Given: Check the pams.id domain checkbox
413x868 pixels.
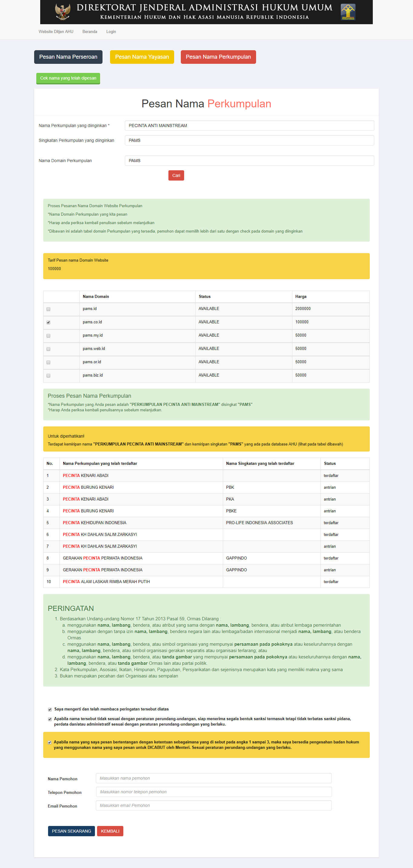Looking at the screenshot, I should [48, 309].
